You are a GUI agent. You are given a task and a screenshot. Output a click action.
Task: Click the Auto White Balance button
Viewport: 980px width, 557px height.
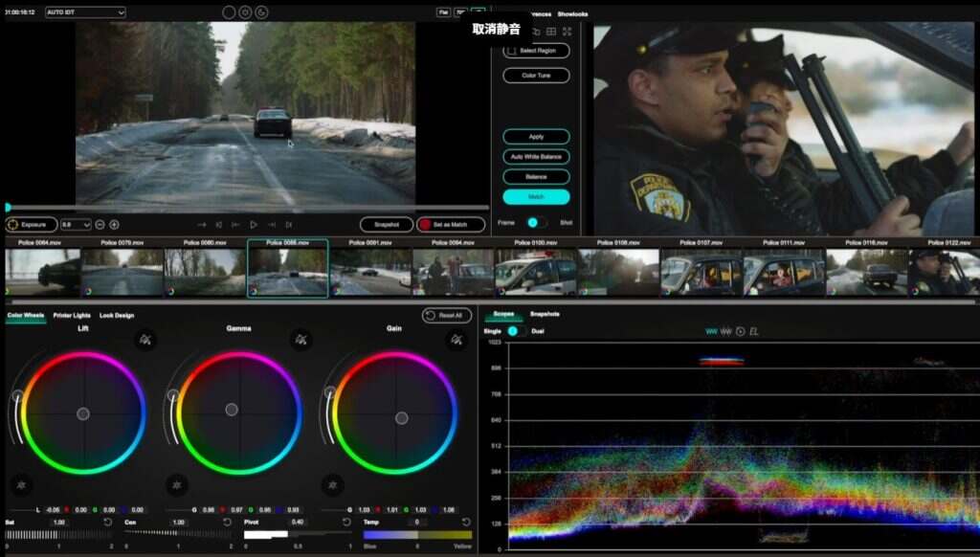point(536,157)
